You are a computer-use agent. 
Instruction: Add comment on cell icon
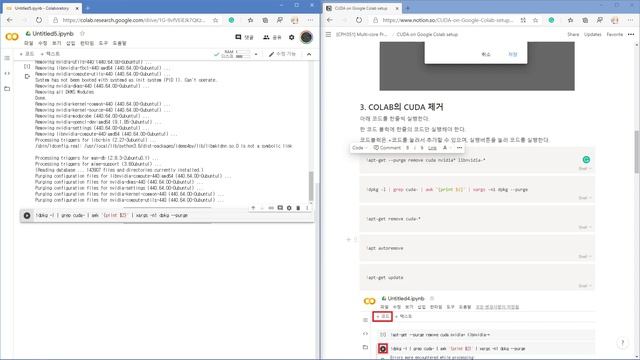click(280, 208)
